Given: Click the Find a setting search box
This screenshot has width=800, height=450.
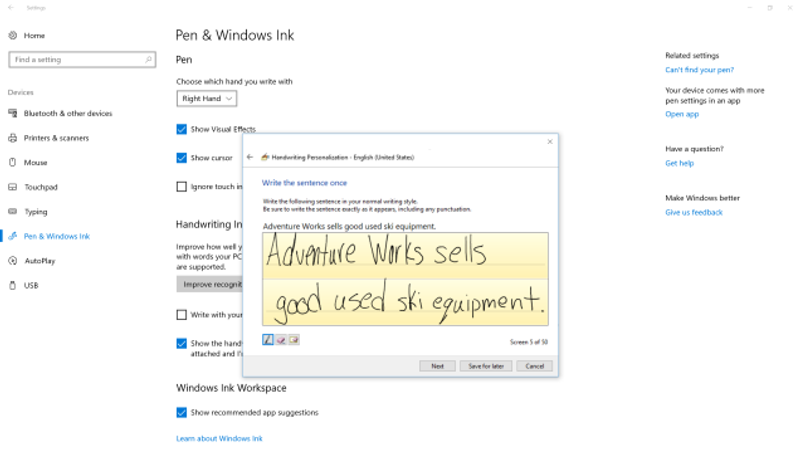Looking at the screenshot, I should click(x=82, y=60).
